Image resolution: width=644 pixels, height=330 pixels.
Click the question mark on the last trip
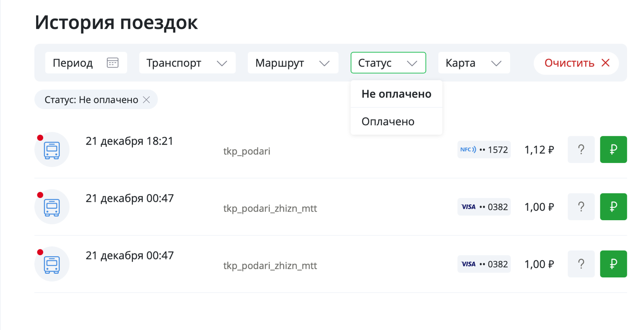tap(581, 264)
